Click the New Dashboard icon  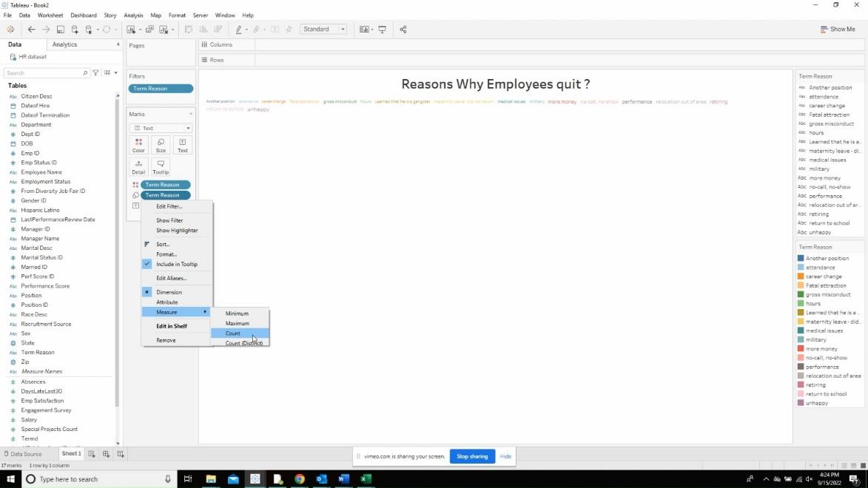click(x=106, y=454)
